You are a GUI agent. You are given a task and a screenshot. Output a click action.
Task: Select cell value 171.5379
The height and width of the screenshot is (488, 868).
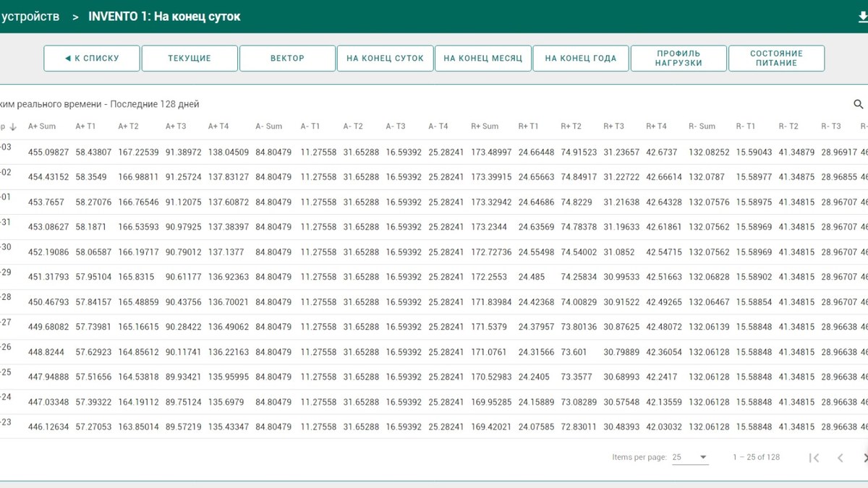(x=489, y=327)
